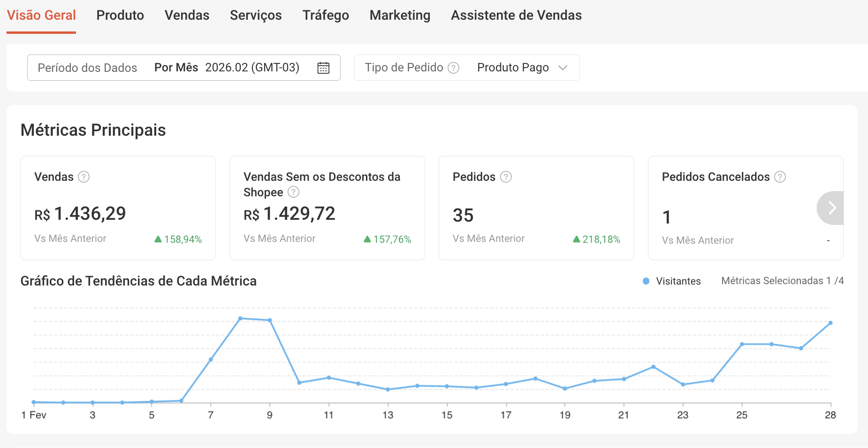Click the chart data point on day 28
The width and height of the screenshot is (868, 448).
pyautogui.click(x=830, y=323)
